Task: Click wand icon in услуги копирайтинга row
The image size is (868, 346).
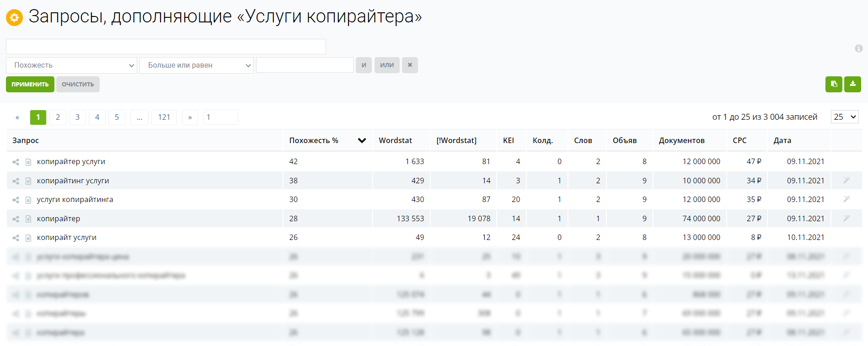Action: click(x=847, y=199)
